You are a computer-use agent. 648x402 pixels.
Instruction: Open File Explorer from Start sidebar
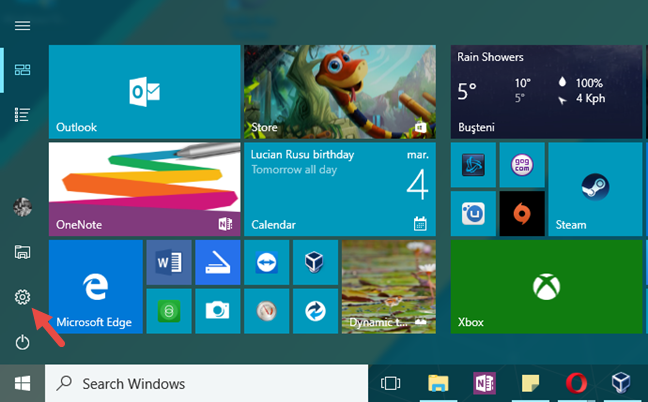tap(22, 252)
